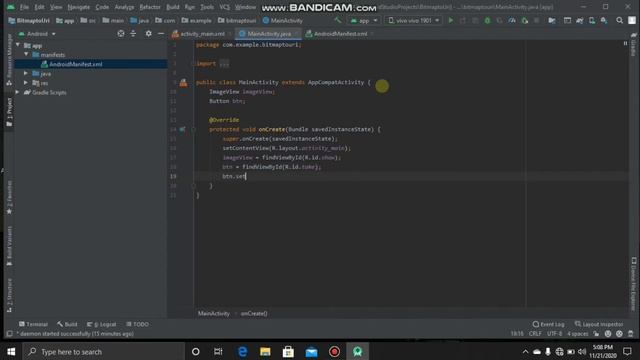Viewport: 640px width, 360px height.
Task: Open the Navigate menu
Action: click(79, 7)
